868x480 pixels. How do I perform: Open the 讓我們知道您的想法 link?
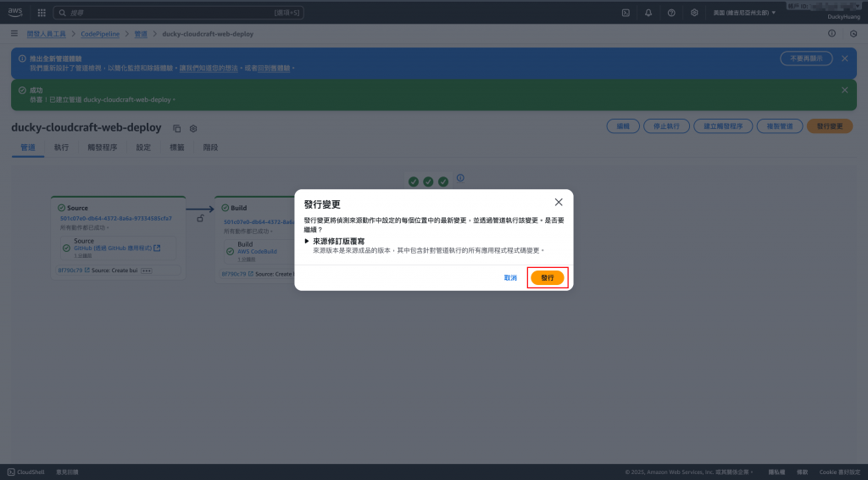209,68
